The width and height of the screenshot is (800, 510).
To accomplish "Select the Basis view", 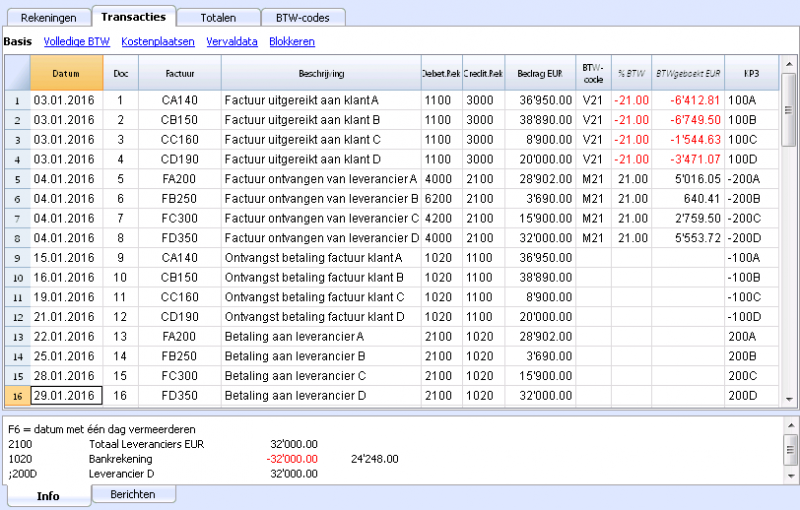I will pos(18,41).
